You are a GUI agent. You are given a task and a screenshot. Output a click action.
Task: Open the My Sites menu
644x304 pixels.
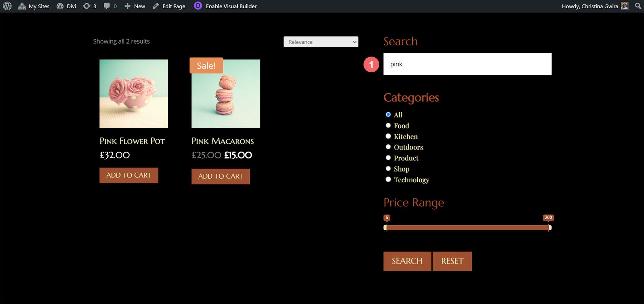(x=34, y=6)
